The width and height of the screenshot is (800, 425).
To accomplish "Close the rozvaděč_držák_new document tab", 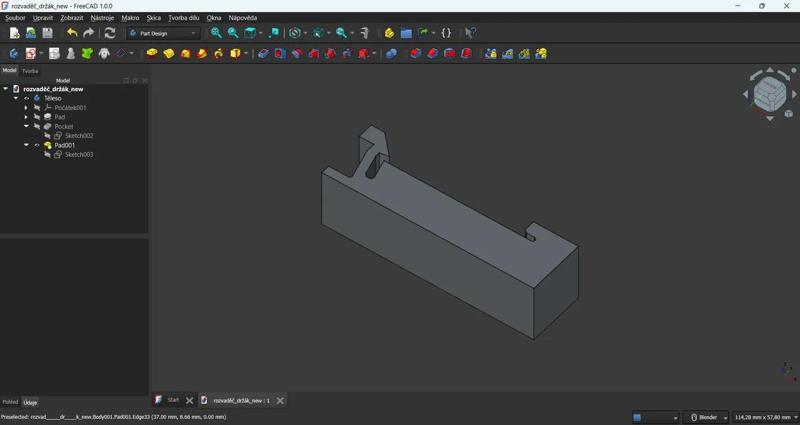I will click(x=280, y=401).
